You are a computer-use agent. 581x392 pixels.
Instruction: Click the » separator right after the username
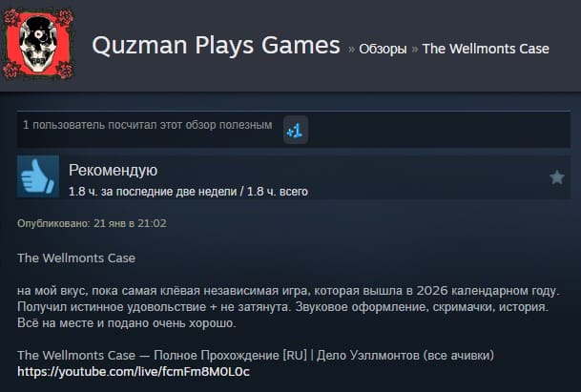pyautogui.click(x=351, y=50)
